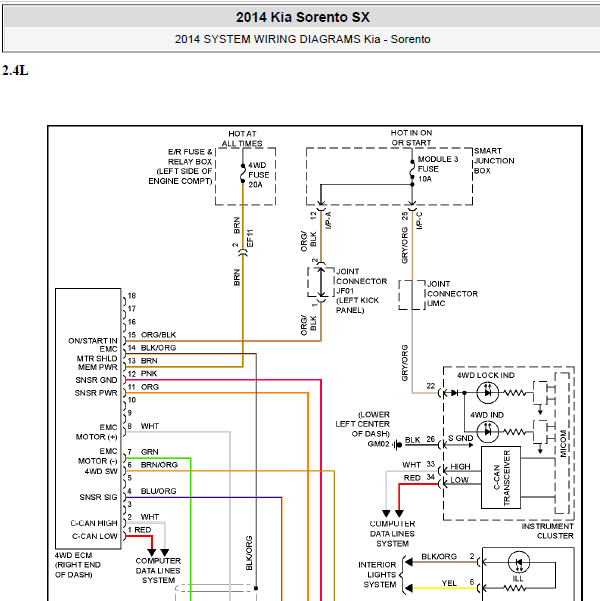Click the 'MEM PWR' label
600x601 pixels.
point(97,367)
